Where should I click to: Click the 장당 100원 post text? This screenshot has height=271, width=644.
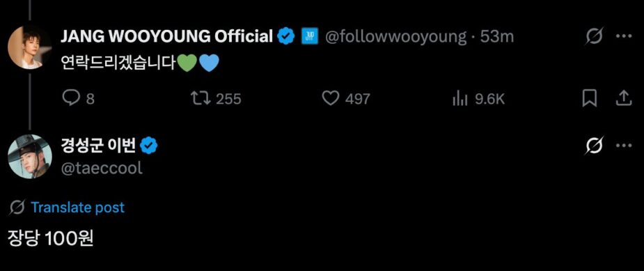tap(51, 238)
